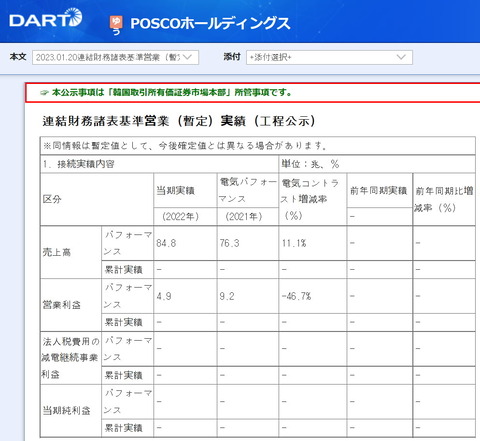Click the 当期実績 column header

[185, 190]
